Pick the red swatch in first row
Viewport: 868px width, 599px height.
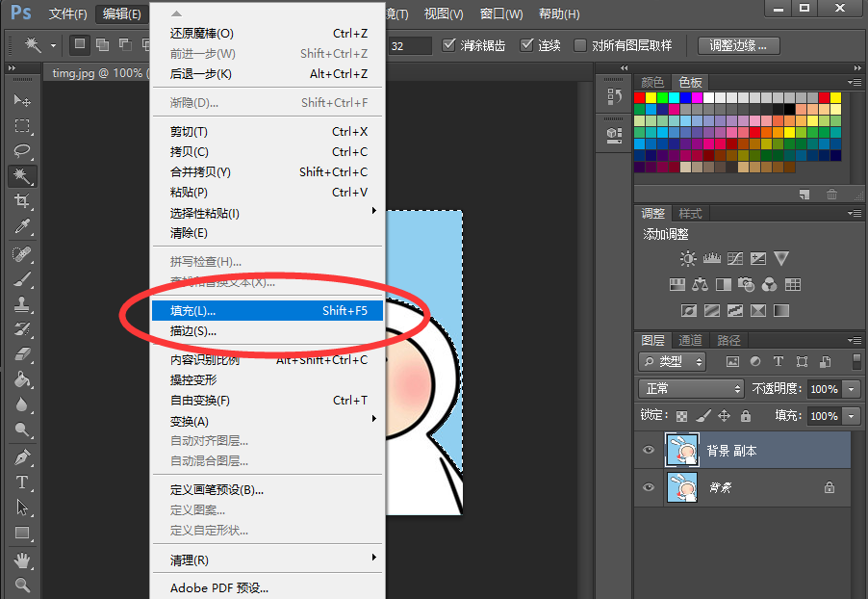(x=639, y=97)
